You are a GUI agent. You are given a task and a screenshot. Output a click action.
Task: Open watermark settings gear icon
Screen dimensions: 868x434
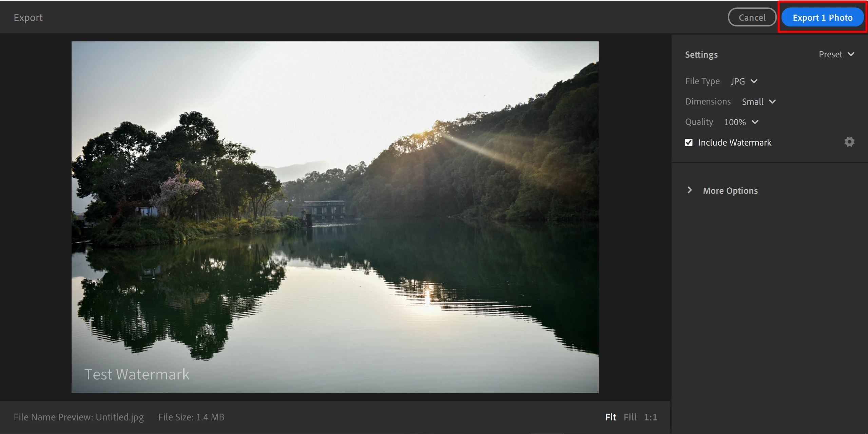pos(849,142)
